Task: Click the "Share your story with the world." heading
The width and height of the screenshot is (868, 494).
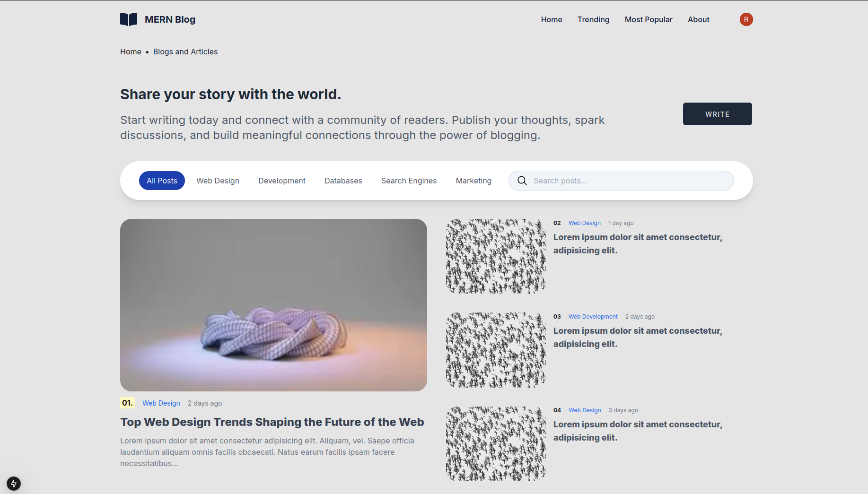Action: [230, 94]
